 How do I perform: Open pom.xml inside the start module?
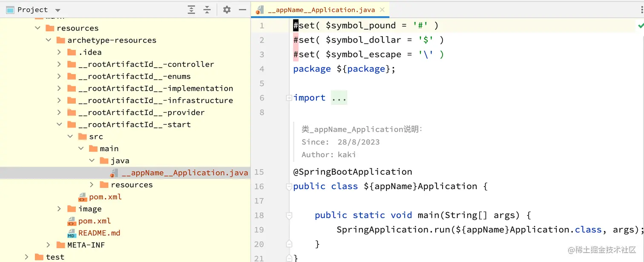(x=105, y=197)
